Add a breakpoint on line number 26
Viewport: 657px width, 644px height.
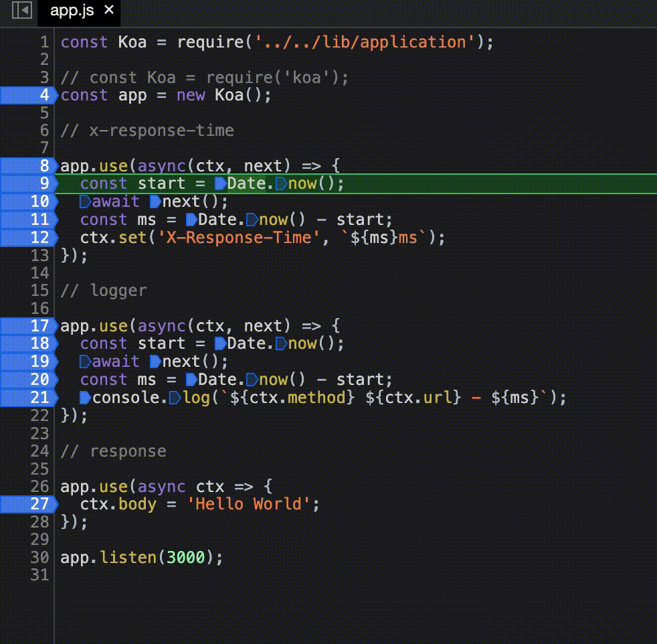pyautogui.click(x=39, y=487)
